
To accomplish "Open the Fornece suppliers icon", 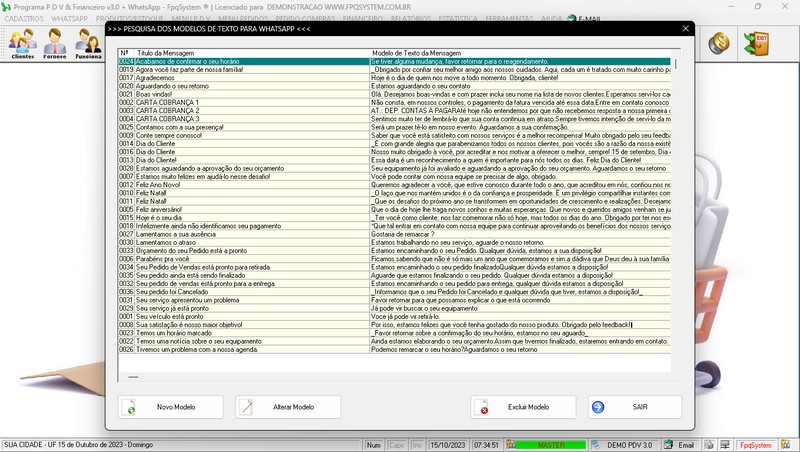I will tap(55, 44).
